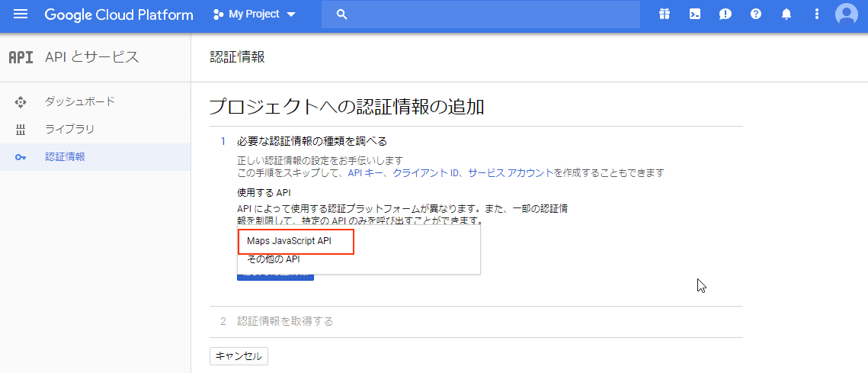Click the key icon beside 認証情報
Image resolution: width=868 pixels, height=373 pixels.
click(21, 157)
